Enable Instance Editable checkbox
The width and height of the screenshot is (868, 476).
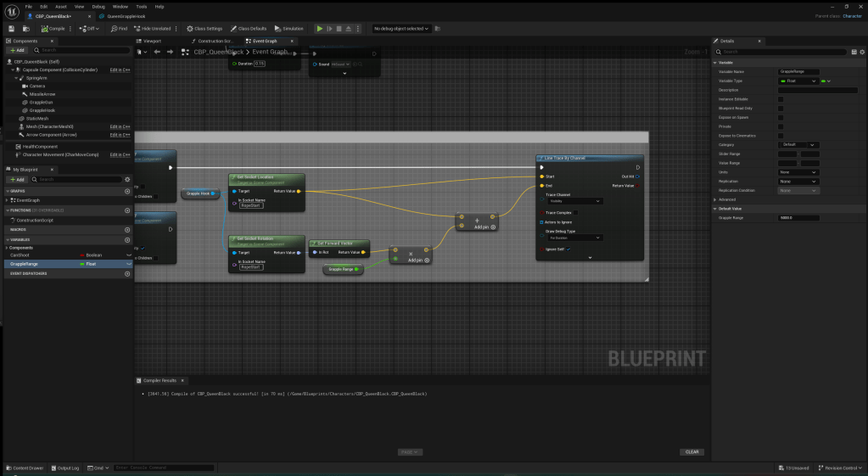(x=781, y=99)
